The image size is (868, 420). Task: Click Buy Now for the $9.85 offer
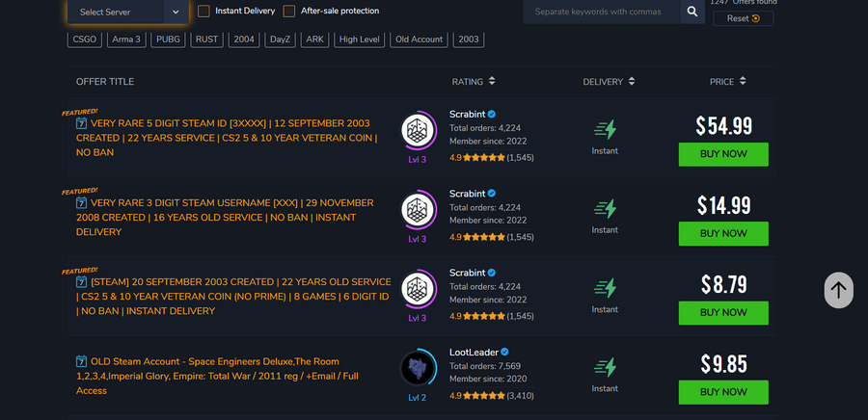pyautogui.click(x=723, y=392)
